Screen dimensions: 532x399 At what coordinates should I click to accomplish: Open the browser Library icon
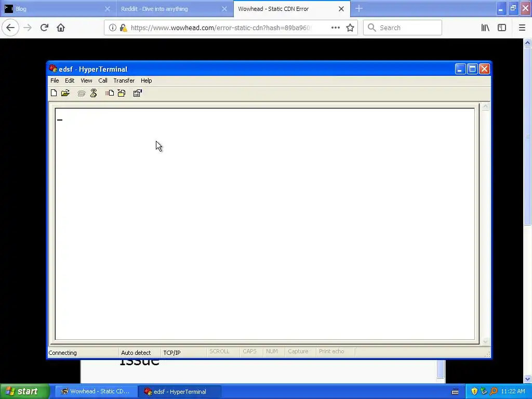pyautogui.click(x=485, y=28)
